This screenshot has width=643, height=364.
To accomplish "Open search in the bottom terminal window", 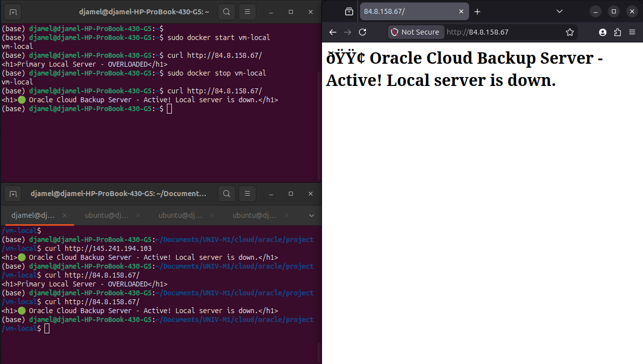I will click(x=226, y=194).
